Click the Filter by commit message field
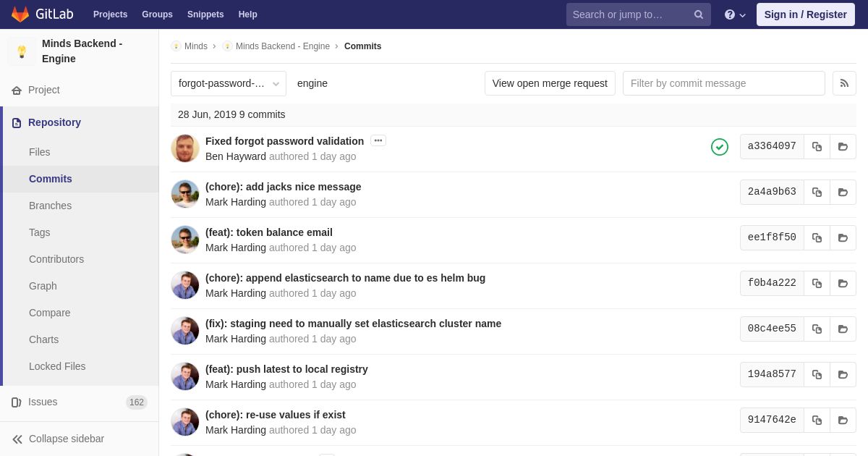The width and height of the screenshot is (868, 456). [724, 83]
